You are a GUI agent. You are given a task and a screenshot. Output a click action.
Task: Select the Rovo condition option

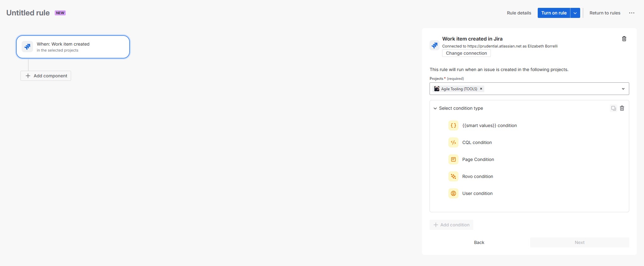point(477,176)
